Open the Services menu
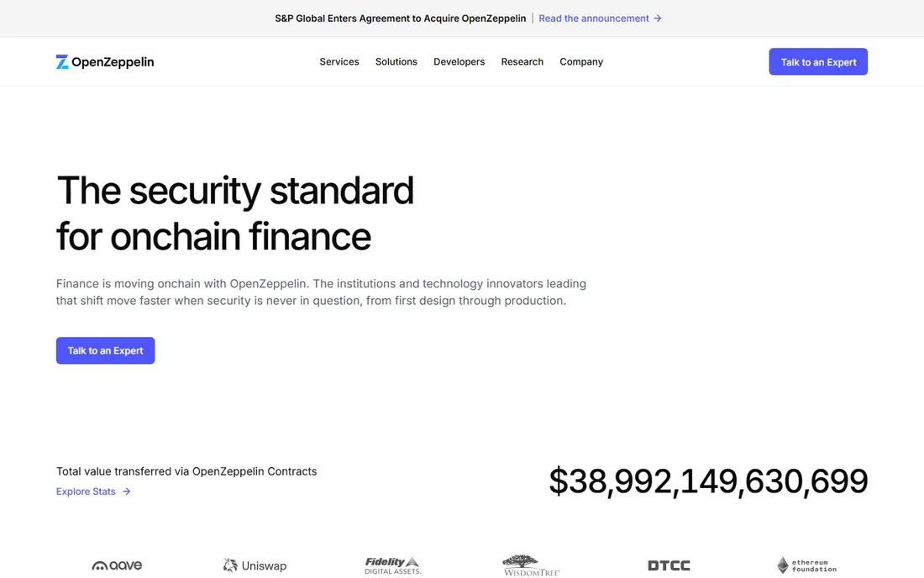924x578 pixels. [339, 62]
